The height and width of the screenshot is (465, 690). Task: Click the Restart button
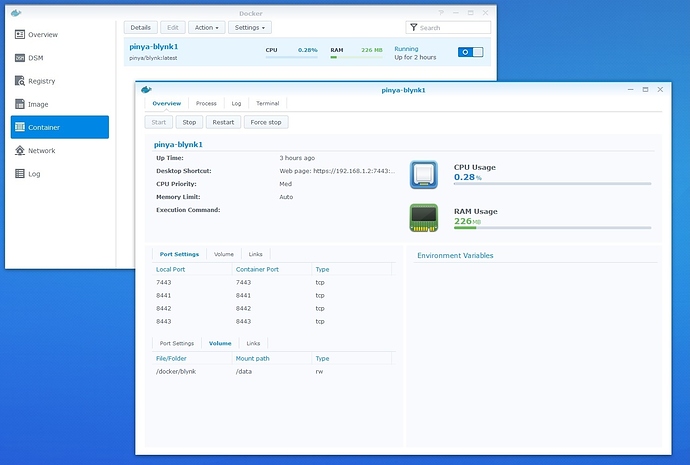(x=223, y=122)
